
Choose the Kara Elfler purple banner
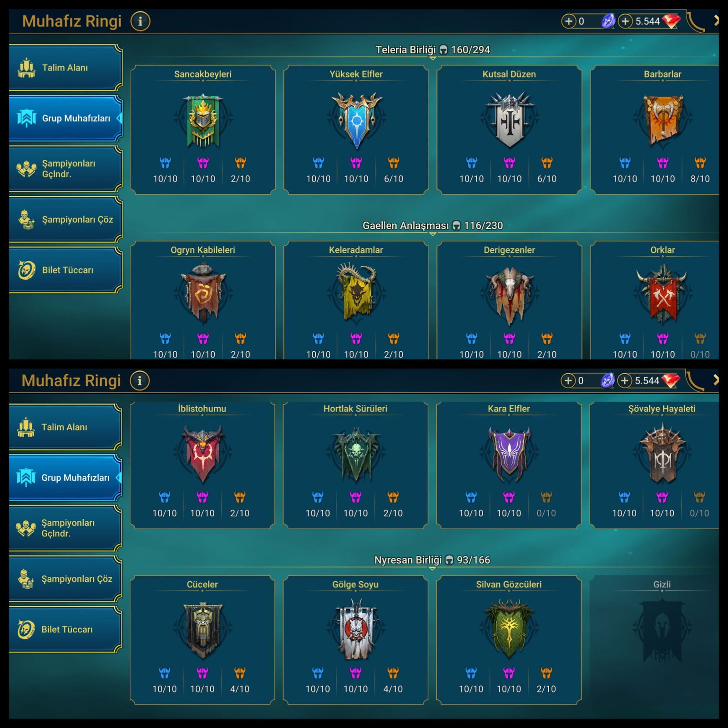[509, 454]
